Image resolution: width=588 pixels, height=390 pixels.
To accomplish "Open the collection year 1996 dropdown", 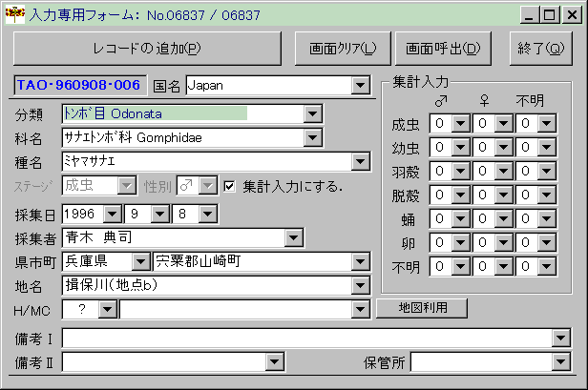I will [x=112, y=213].
